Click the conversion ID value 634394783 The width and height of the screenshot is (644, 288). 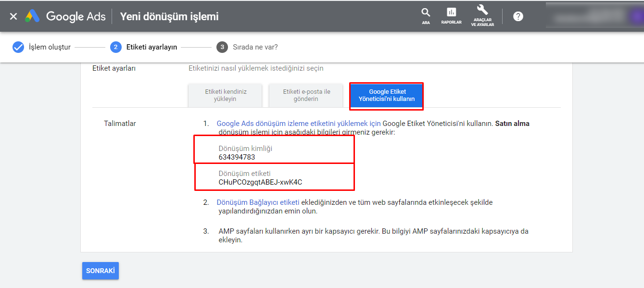(x=237, y=157)
